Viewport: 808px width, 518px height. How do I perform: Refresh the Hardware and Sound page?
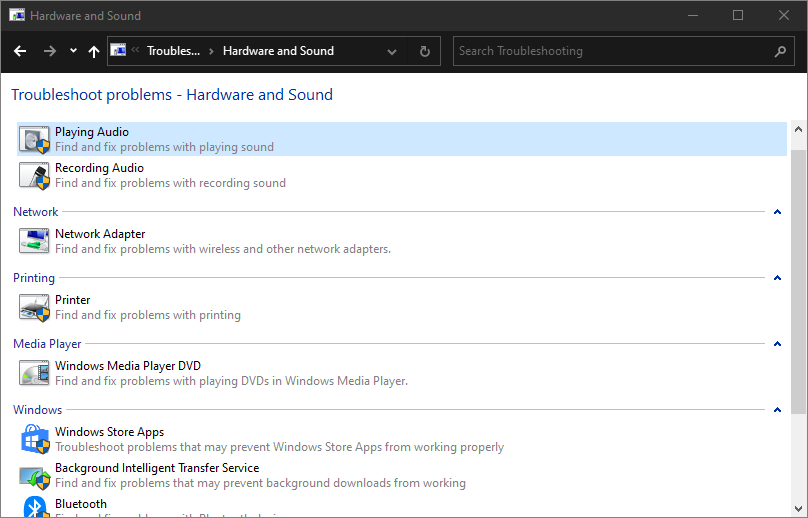[425, 51]
